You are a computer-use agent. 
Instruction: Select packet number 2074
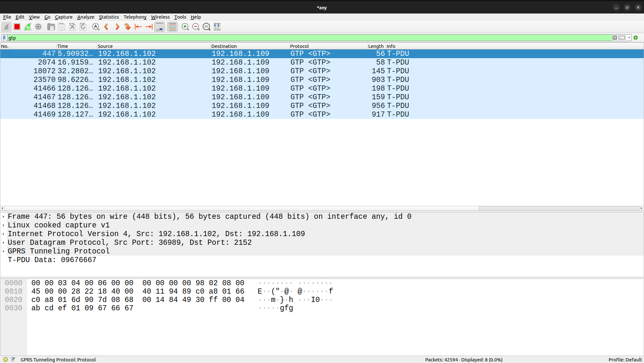tap(322, 62)
